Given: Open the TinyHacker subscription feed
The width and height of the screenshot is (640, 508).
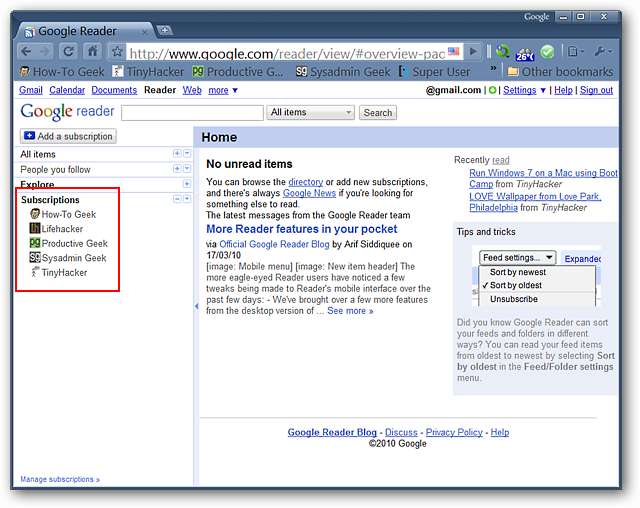Looking at the screenshot, I should [x=62, y=272].
